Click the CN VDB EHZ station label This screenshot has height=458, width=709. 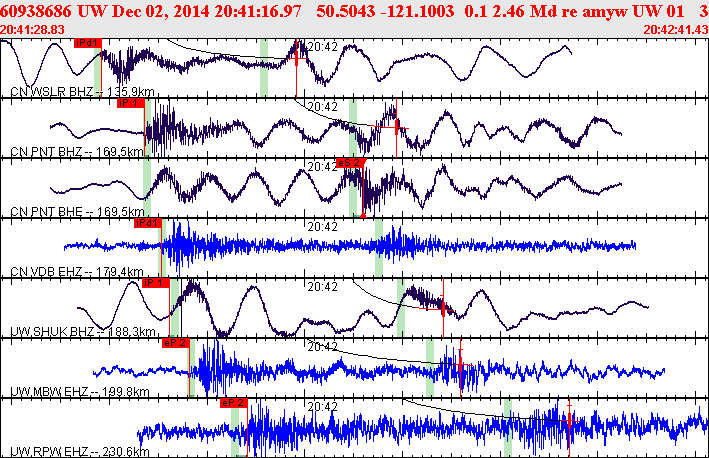pos(77,272)
